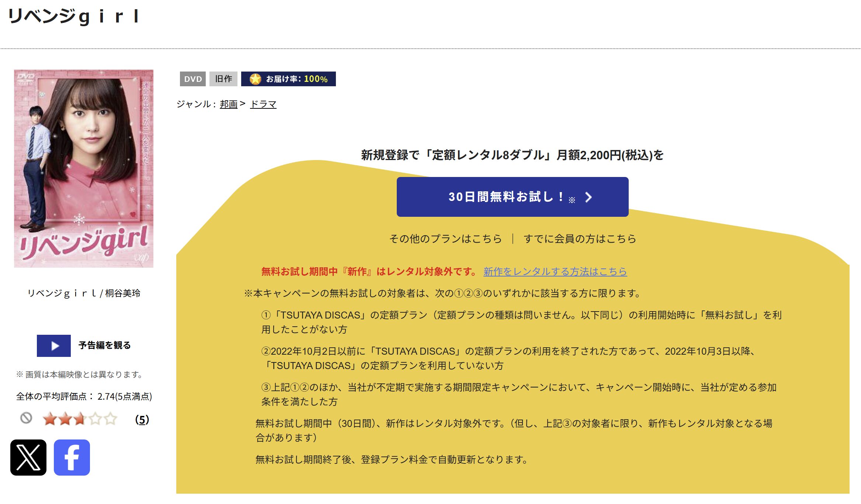The height and width of the screenshot is (504, 861).
Task: Click ジャンル label text
Action: 196,104
